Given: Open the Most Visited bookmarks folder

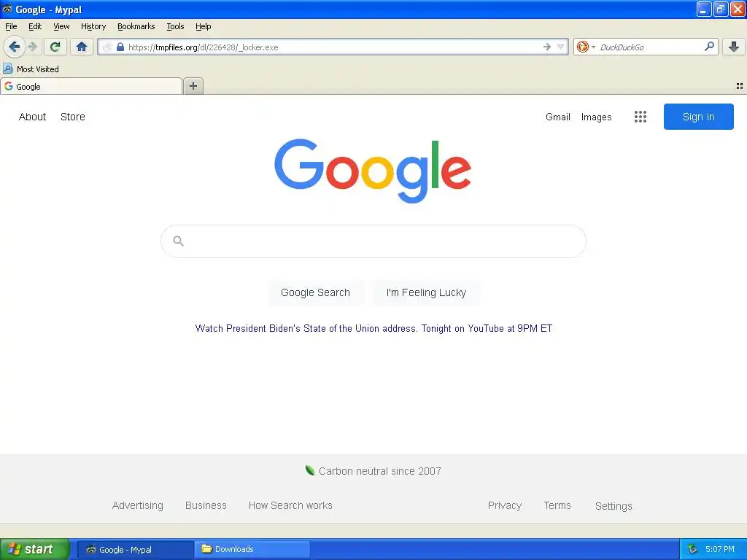Looking at the screenshot, I should click(31, 69).
